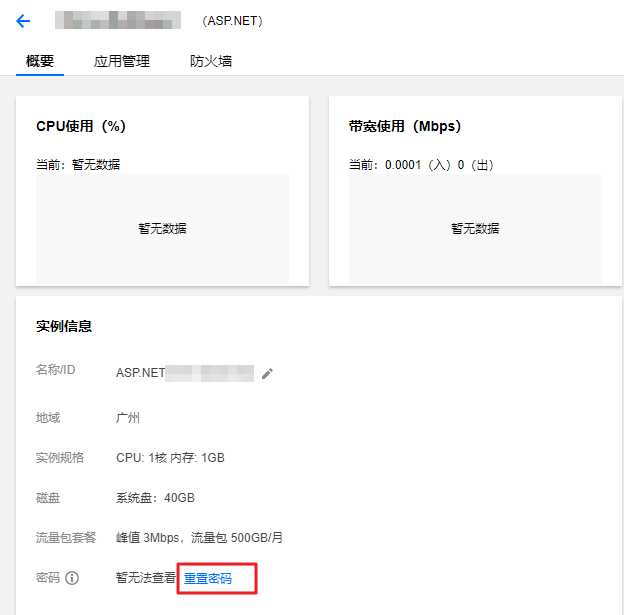Select the CPU使用 (%) heading
Viewport: 624px width, 615px height.
[x=81, y=126]
